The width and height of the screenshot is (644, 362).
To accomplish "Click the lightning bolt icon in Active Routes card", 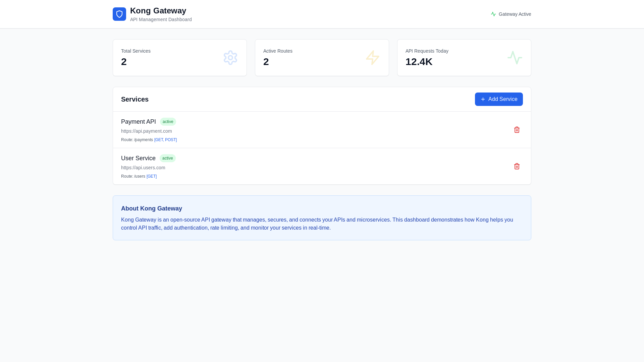I will [373, 58].
